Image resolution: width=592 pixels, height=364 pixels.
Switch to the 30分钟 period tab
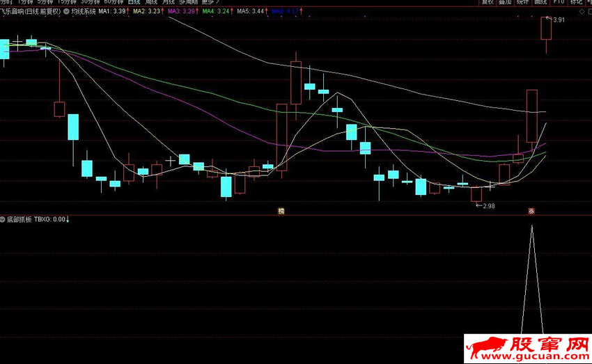click(x=91, y=2)
